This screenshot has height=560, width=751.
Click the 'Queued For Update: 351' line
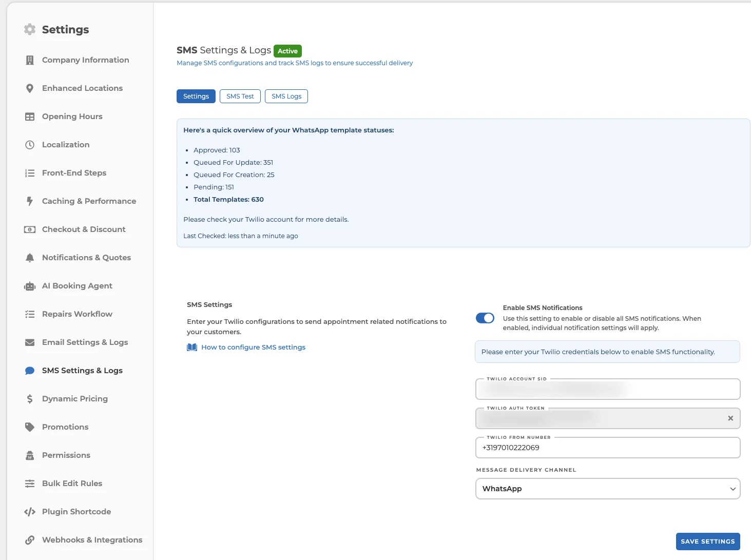[234, 163]
